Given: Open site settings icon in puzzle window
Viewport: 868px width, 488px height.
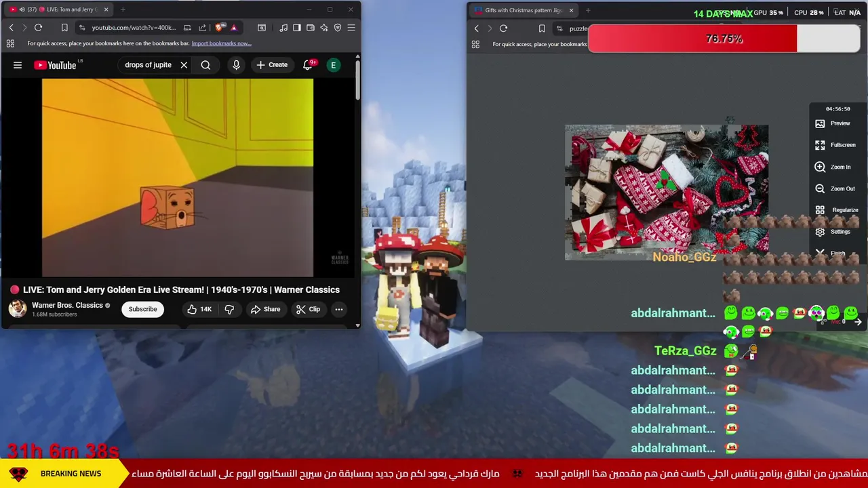Looking at the screenshot, I should (x=559, y=28).
